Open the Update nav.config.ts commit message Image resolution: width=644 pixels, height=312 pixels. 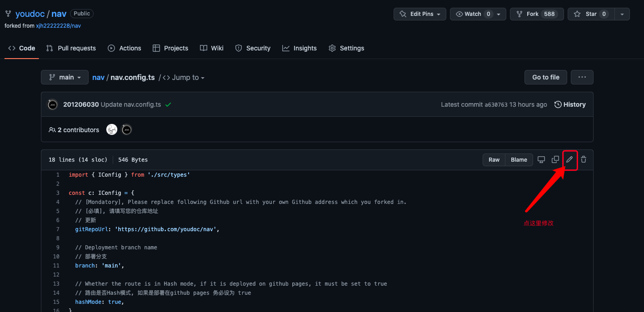(131, 104)
